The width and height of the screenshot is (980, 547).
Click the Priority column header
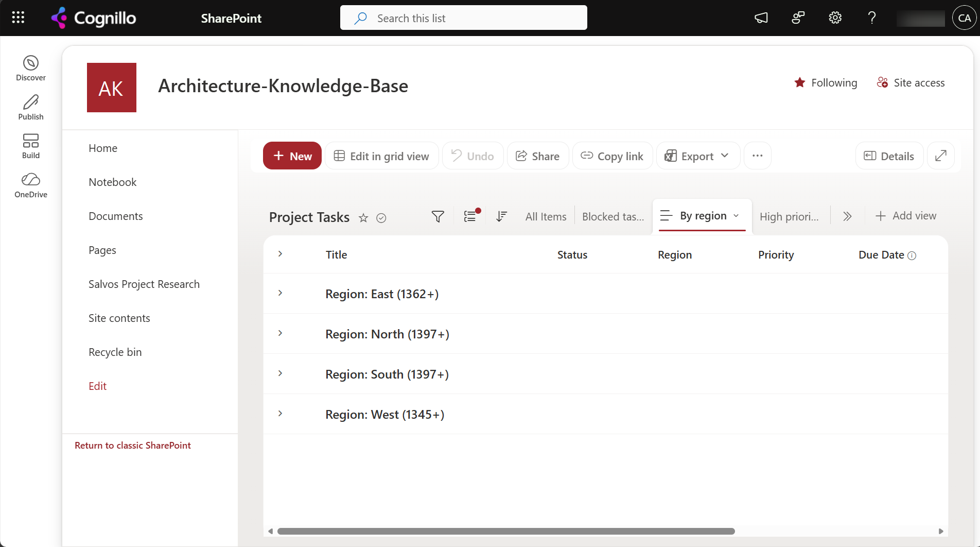[x=776, y=255]
